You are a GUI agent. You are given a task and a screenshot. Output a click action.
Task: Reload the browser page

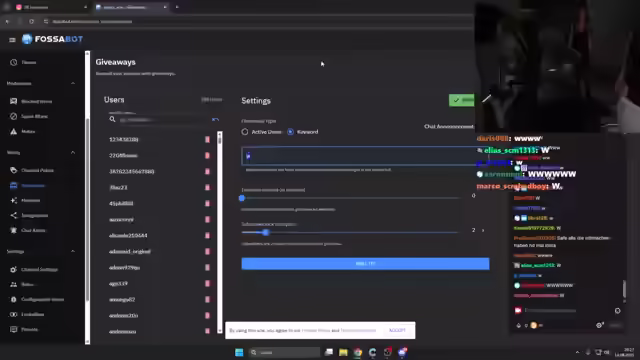click(31, 21)
